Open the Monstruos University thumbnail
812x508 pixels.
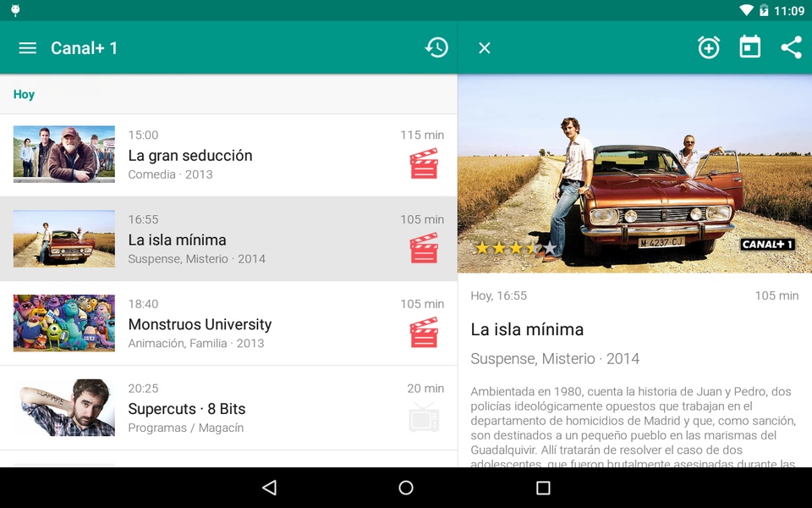(64, 323)
